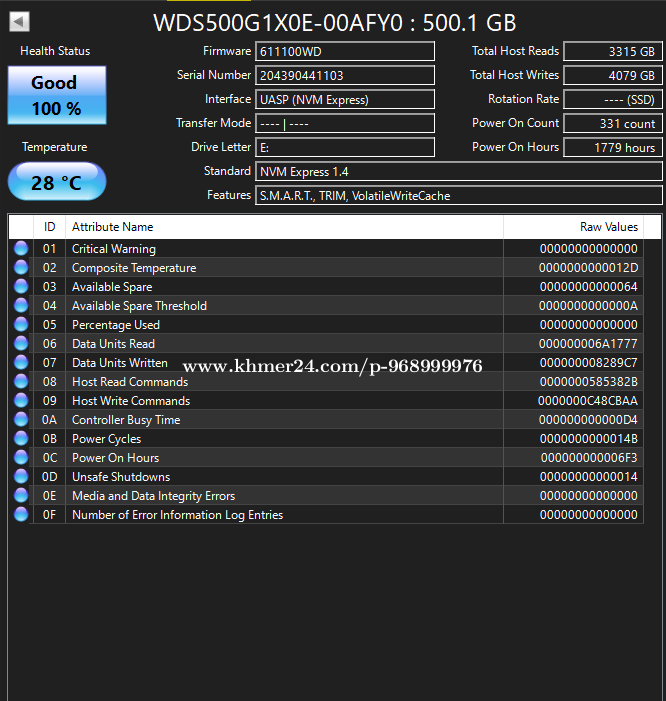Click the status orb for Host Read Commands
This screenshot has width=666, height=701.
(21, 381)
